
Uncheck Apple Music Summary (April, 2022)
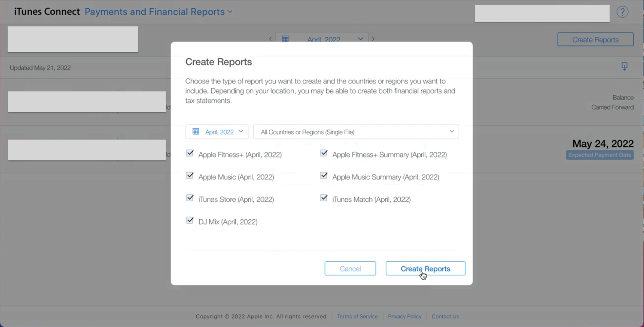pos(323,175)
